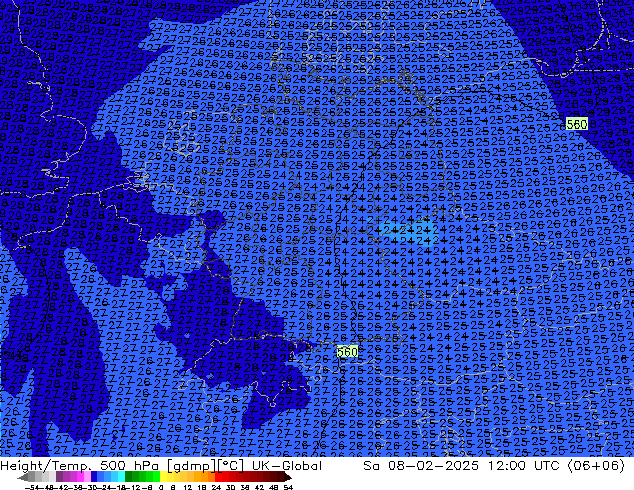This screenshot has height=490, width=634.
Task: Click the light blue cold pocket on map
Action: click(408, 234)
